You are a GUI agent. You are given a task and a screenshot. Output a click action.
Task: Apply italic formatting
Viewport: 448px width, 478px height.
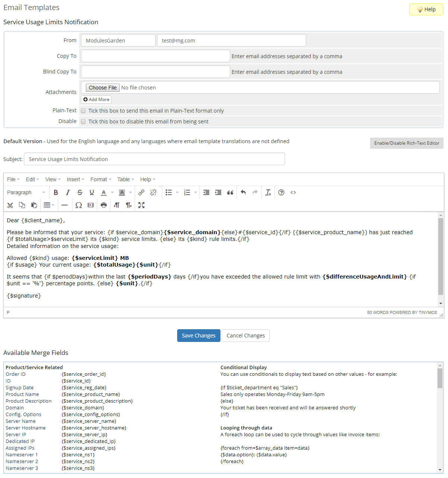click(68, 192)
